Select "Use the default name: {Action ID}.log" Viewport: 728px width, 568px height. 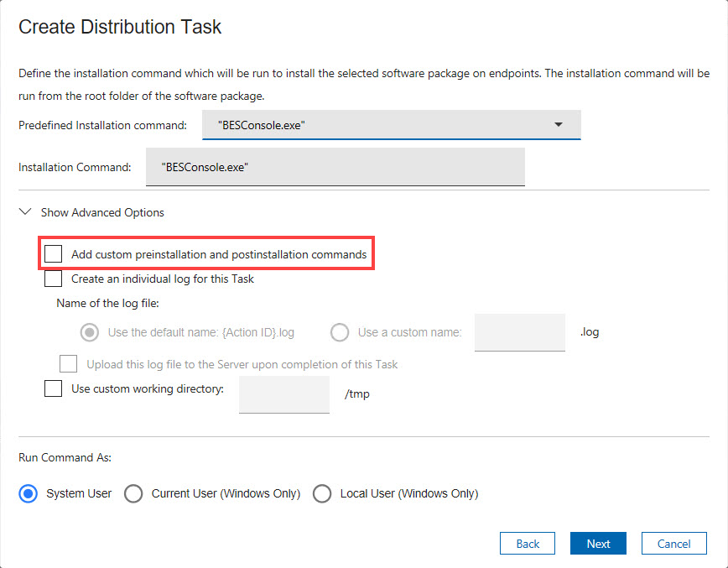(90, 332)
